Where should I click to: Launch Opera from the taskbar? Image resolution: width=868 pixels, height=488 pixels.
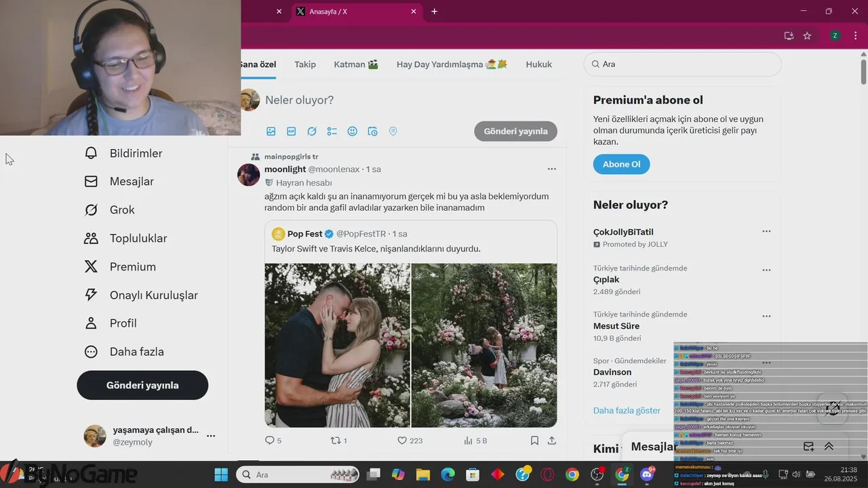(547, 474)
